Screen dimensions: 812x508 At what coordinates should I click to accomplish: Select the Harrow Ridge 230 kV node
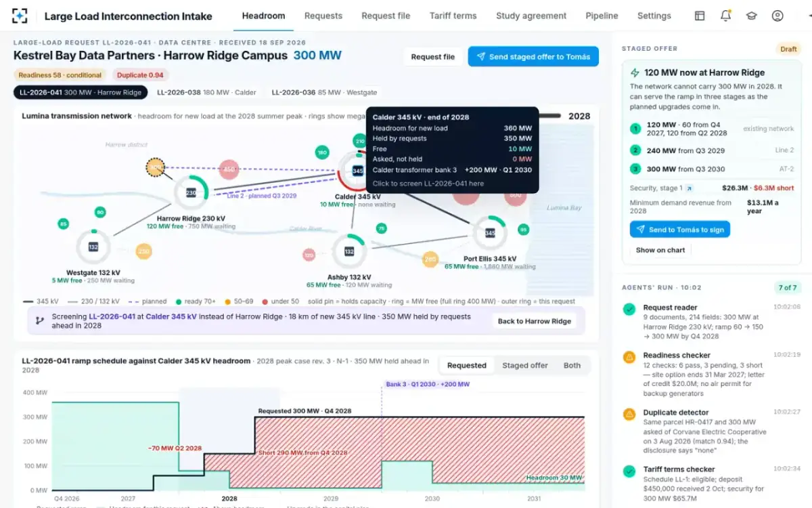(191, 193)
